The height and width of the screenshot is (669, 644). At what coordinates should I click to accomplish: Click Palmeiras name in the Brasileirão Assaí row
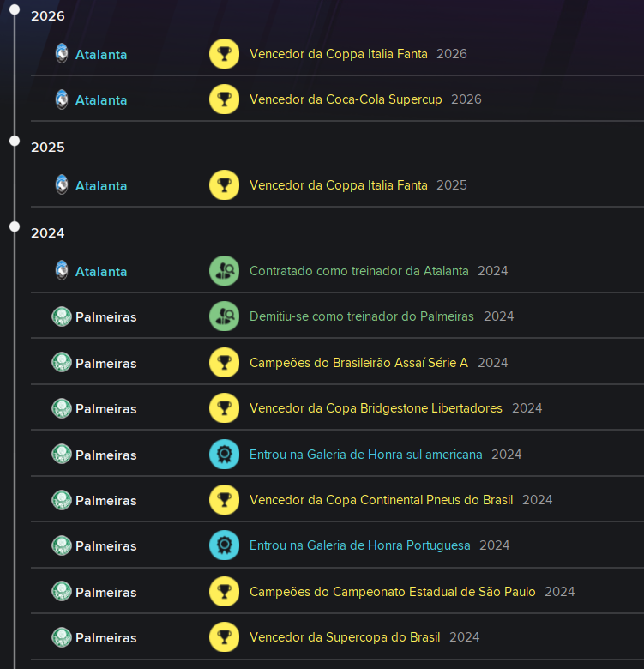click(106, 364)
